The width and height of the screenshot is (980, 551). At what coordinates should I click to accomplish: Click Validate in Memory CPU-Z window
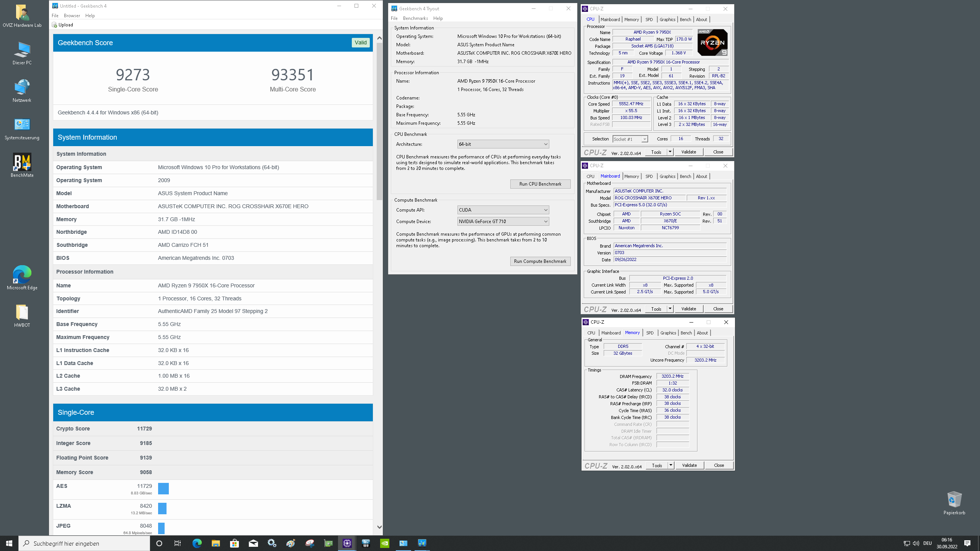pyautogui.click(x=689, y=465)
